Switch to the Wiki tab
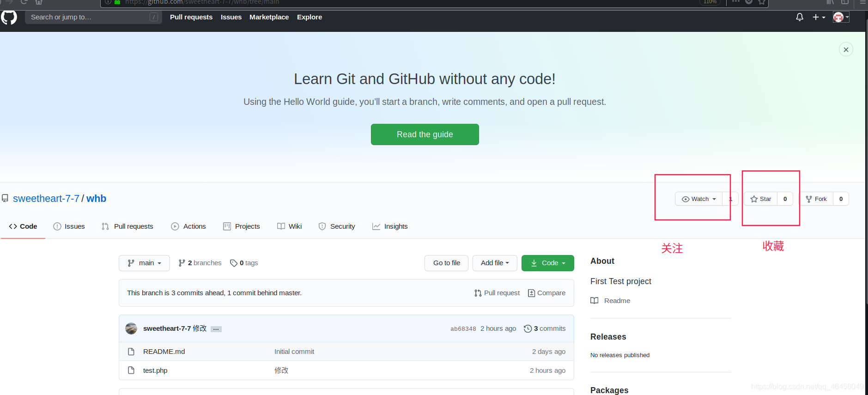This screenshot has height=395, width=868. [x=290, y=226]
